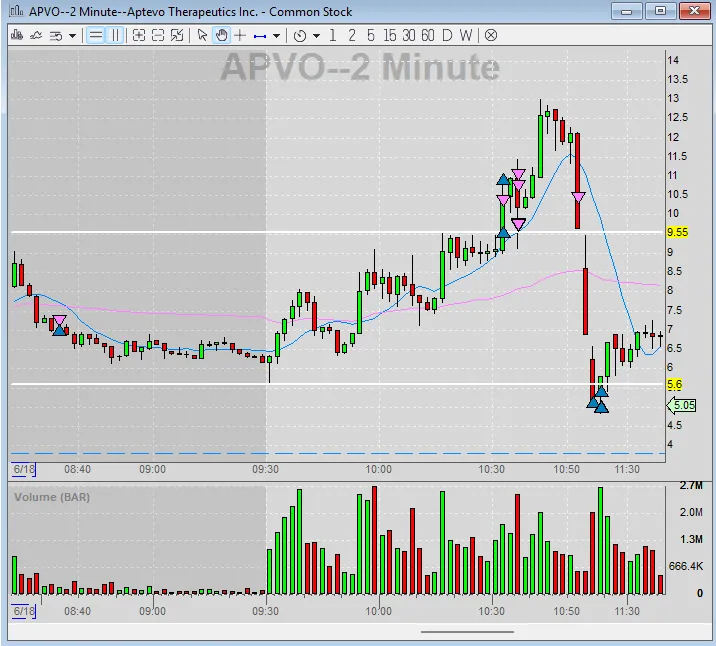This screenshot has width=716, height=646.
Task: Toggle the hand pan tool
Action: (221, 35)
